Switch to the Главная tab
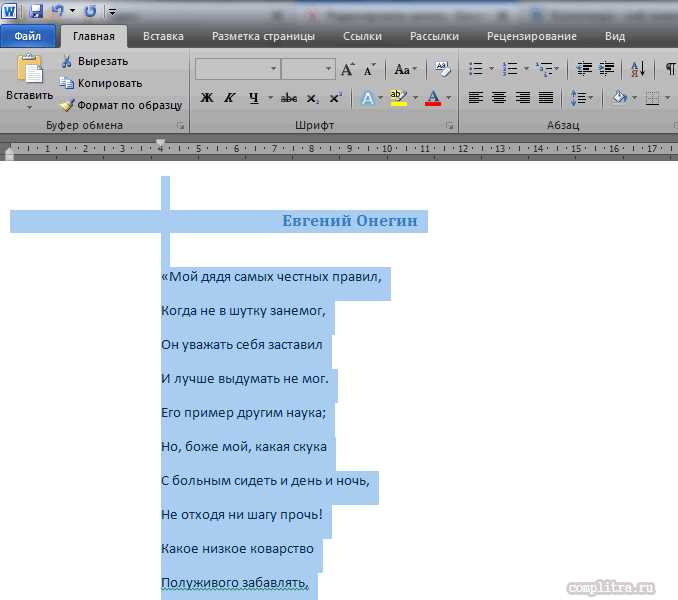678x600 pixels. (94, 36)
